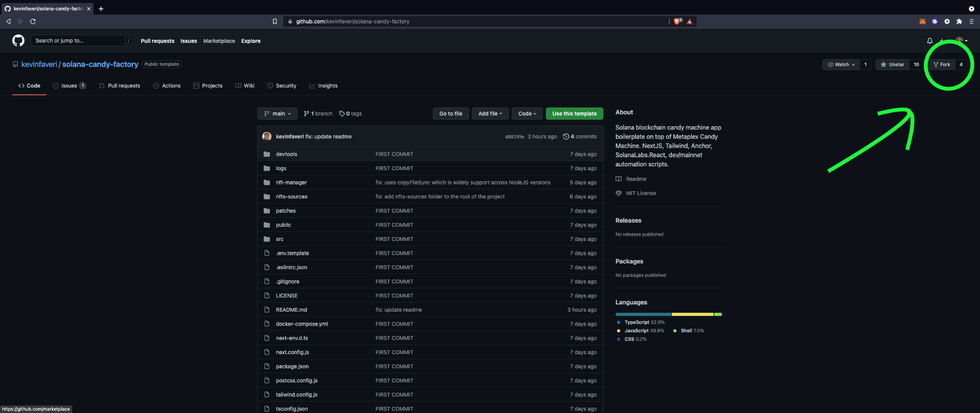Open the Add file dropdown
The image size is (980, 413).
[490, 114]
